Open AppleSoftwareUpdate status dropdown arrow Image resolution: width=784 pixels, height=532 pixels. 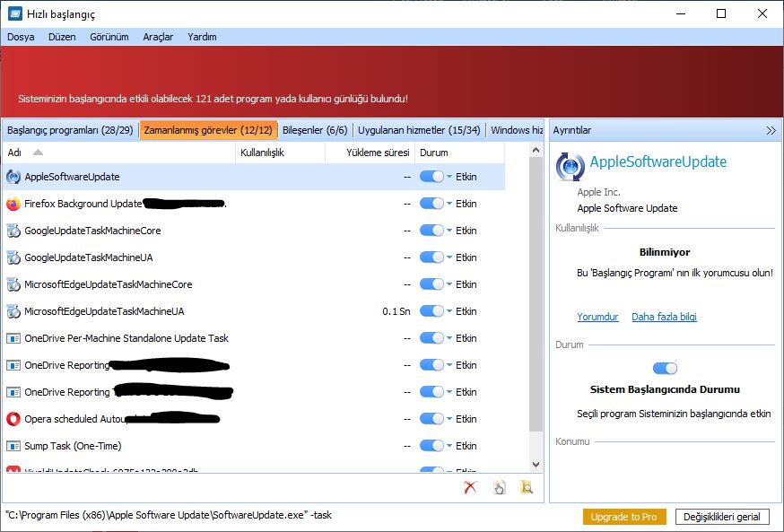[449, 177]
